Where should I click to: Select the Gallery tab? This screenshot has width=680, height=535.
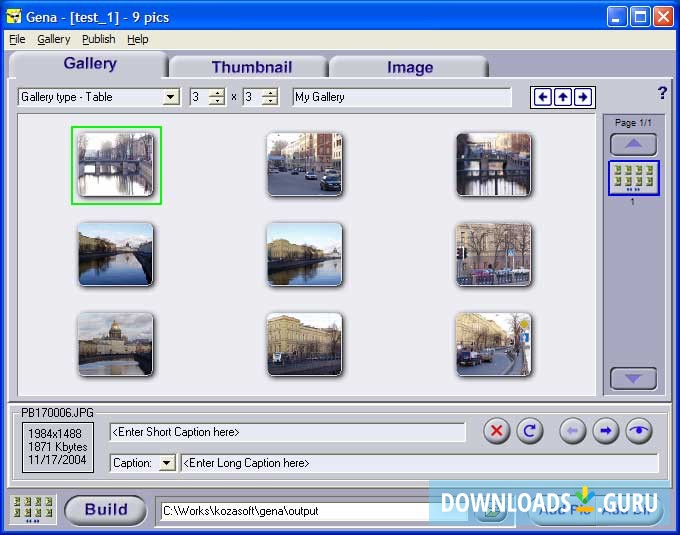pyautogui.click(x=90, y=64)
